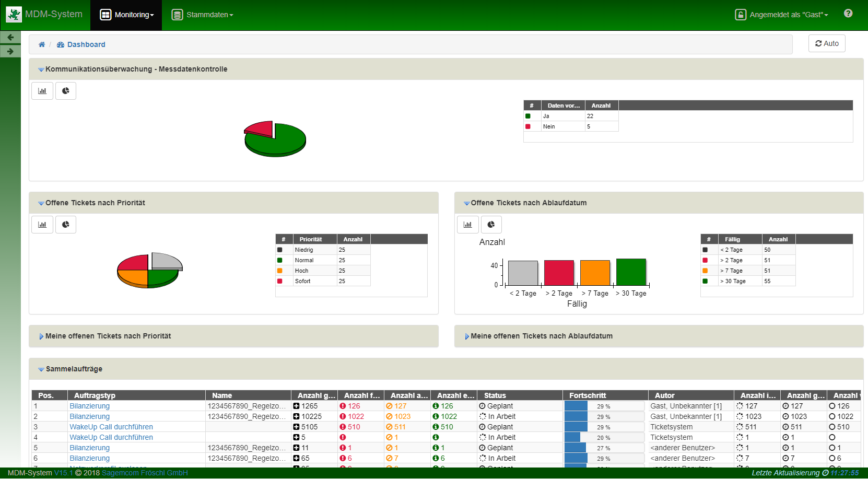This screenshot has width=868, height=479.
Task: Click the Geplant status icon in row 1
Action: (483, 406)
